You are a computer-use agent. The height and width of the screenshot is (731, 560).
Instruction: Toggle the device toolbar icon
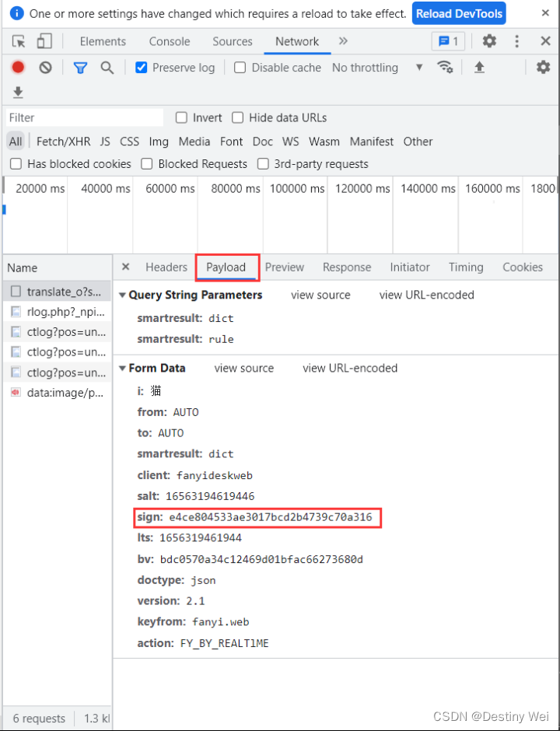click(44, 41)
